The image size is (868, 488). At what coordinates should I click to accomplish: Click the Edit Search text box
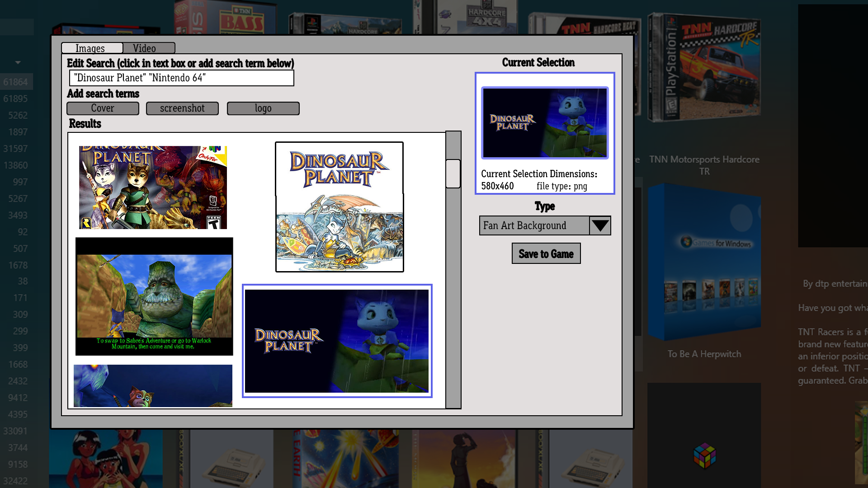pos(181,78)
